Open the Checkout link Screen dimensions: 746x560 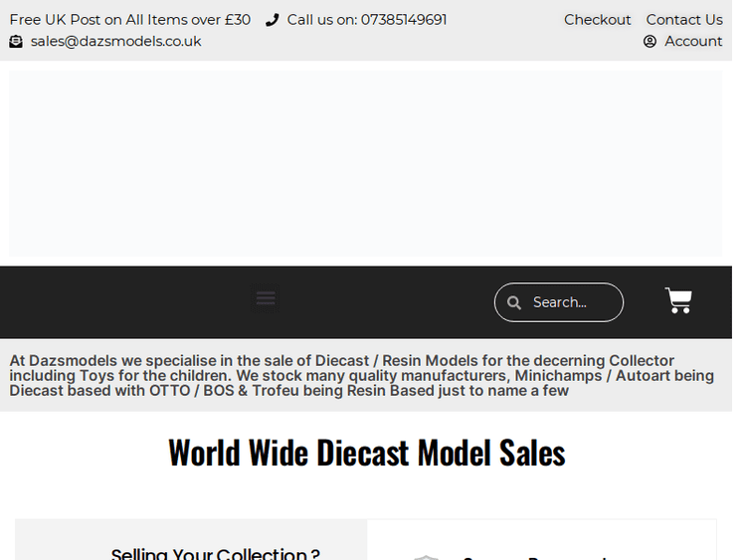pos(597,20)
